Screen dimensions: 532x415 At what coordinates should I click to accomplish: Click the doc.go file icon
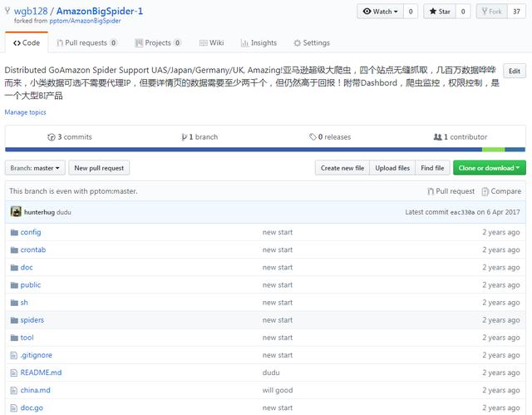[13, 408]
